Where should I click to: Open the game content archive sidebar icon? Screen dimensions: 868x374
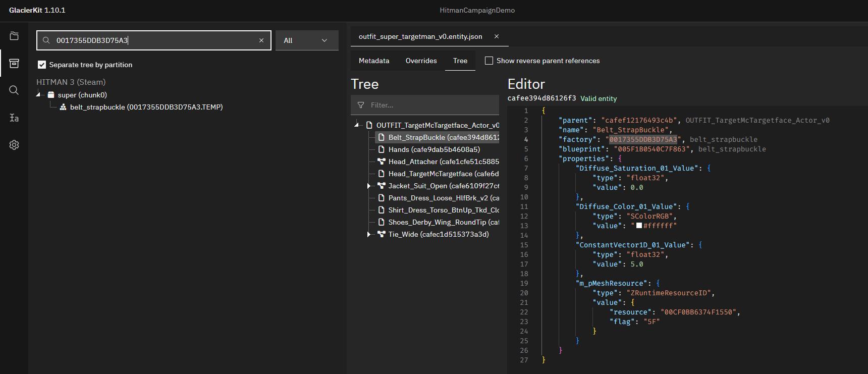14,63
